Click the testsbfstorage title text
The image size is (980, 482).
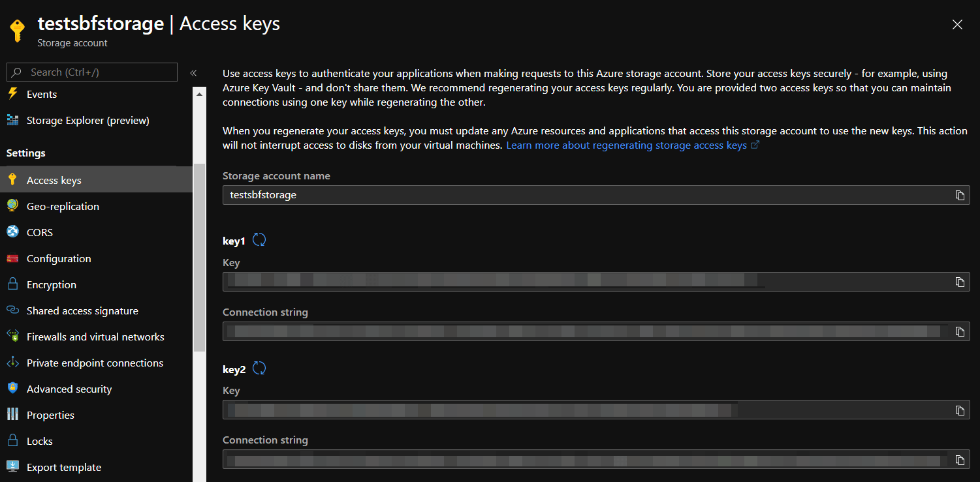(x=101, y=24)
